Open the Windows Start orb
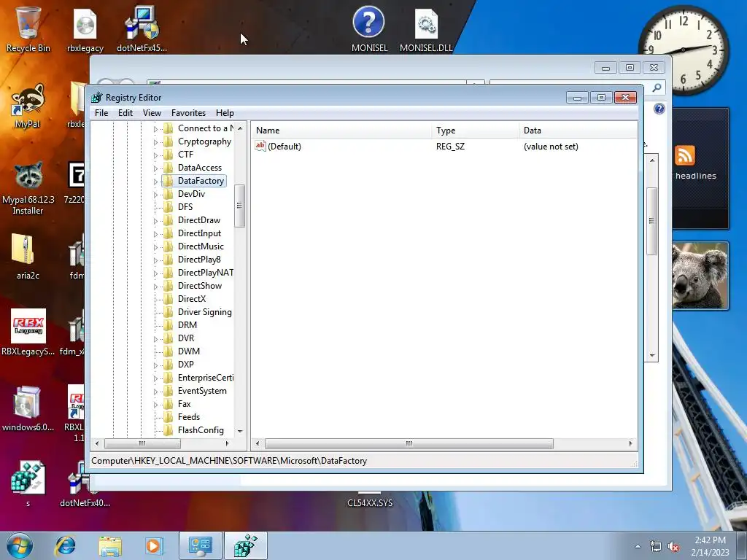This screenshot has height=560, width=747. coord(20,545)
